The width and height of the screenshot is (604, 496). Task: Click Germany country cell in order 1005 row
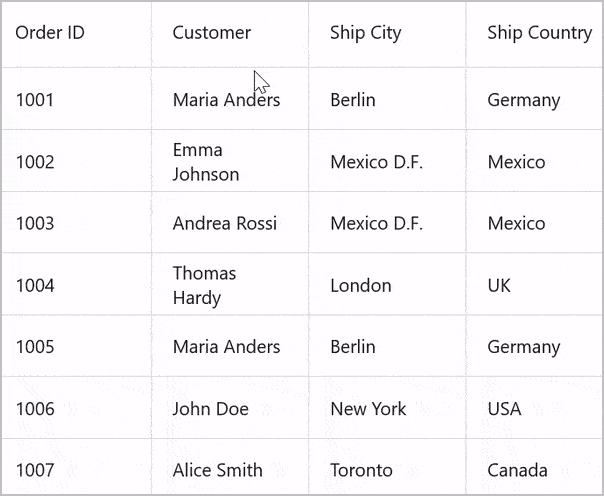click(x=535, y=346)
